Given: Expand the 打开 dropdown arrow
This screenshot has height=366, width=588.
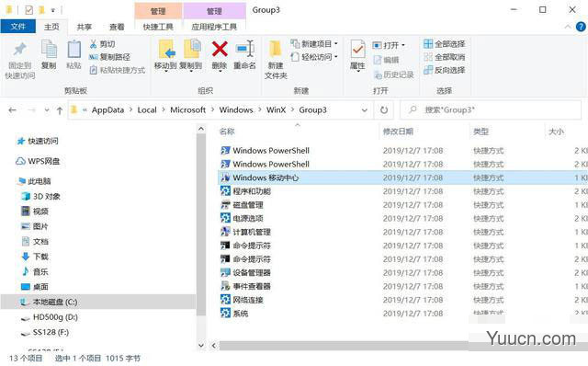Looking at the screenshot, I should [x=403, y=45].
